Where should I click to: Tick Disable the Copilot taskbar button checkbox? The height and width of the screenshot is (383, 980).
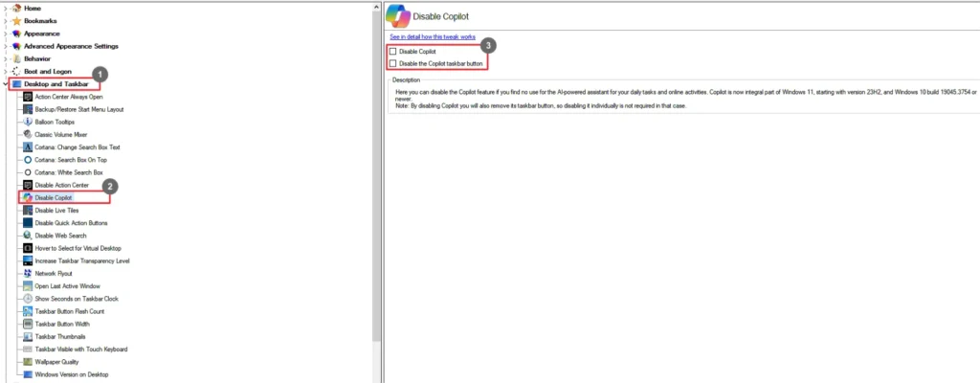pyautogui.click(x=393, y=63)
